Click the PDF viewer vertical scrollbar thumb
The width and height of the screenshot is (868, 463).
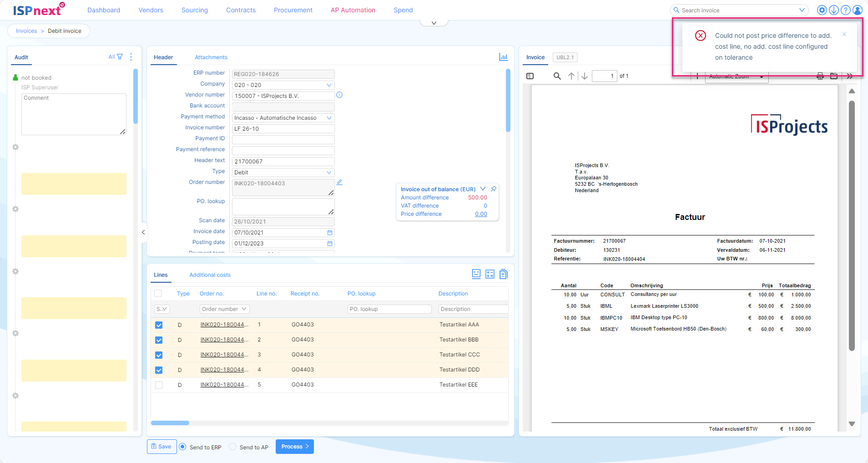click(852, 225)
